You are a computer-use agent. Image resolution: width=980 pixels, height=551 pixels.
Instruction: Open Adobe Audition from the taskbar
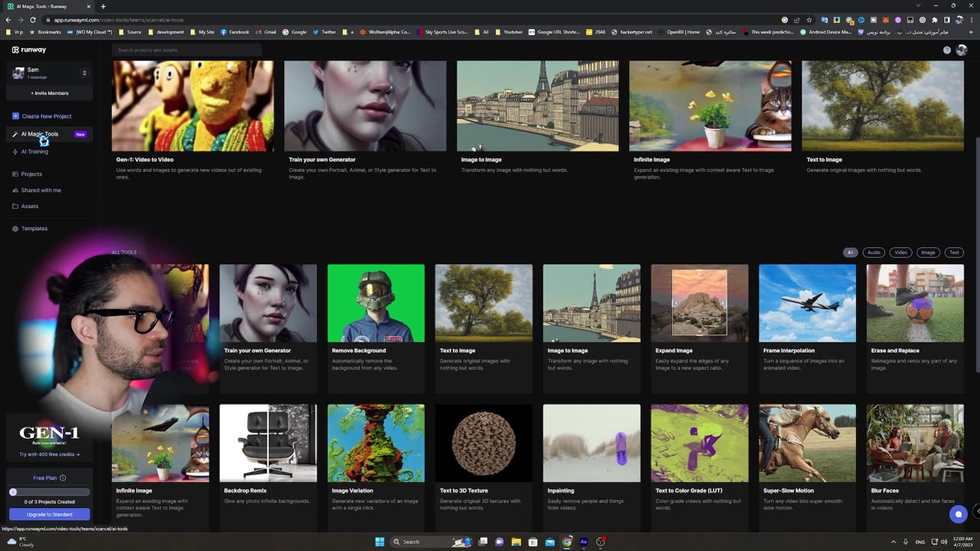[583, 542]
